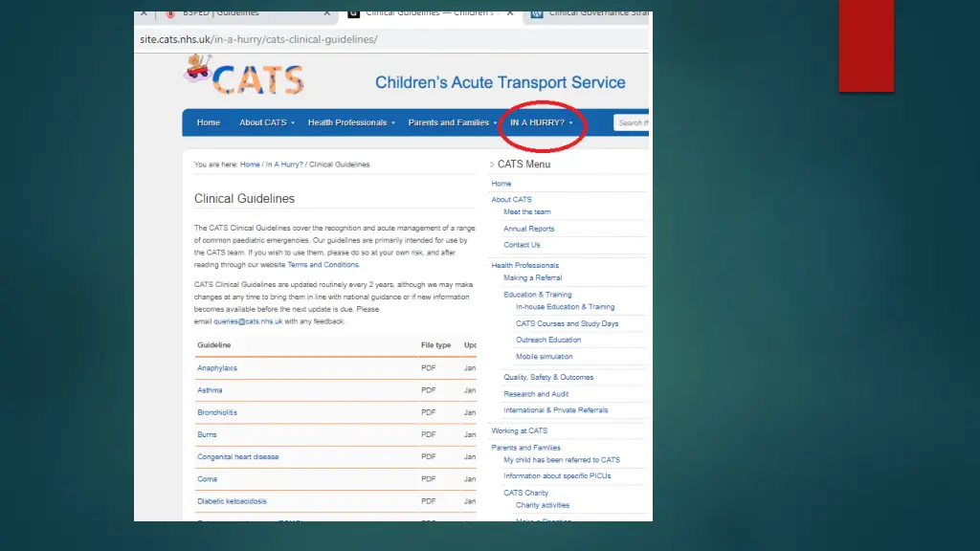Open the IN A HURRY? navigation dropdown

point(542,122)
